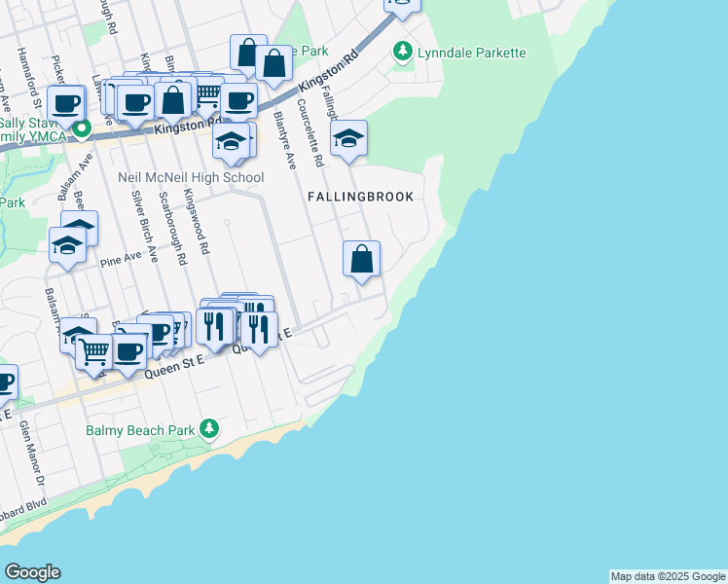Select the YMCA location pin on Kingston Rd
728x584 pixels.
[x=82, y=130]
